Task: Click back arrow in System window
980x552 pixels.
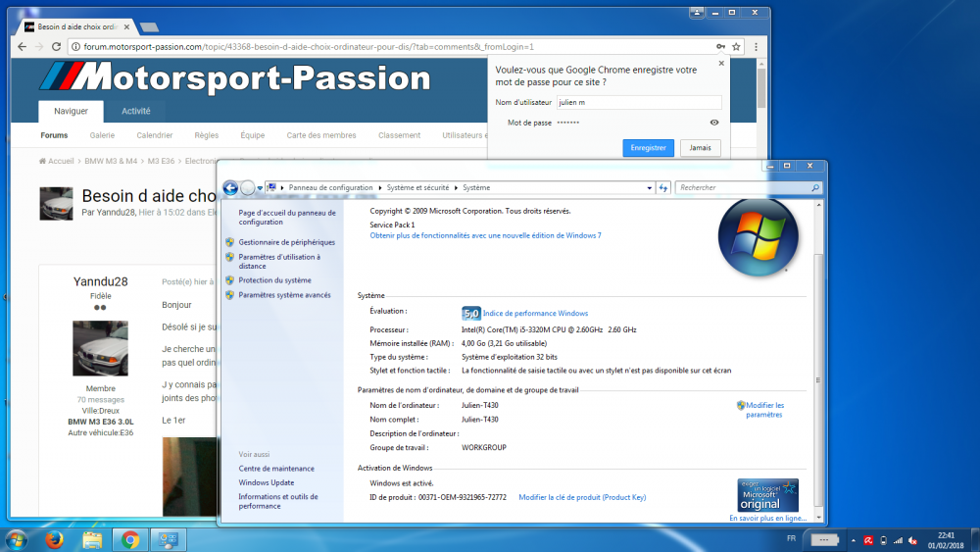Action: (x=230, y=187)
